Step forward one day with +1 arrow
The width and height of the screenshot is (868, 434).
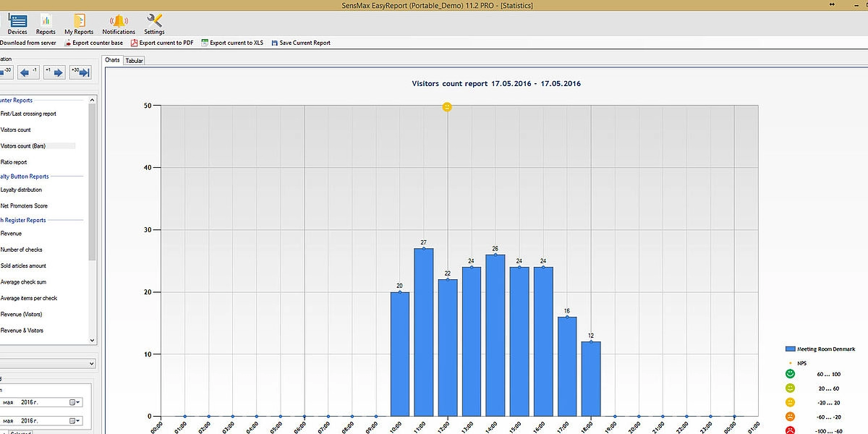click(54, 72)
